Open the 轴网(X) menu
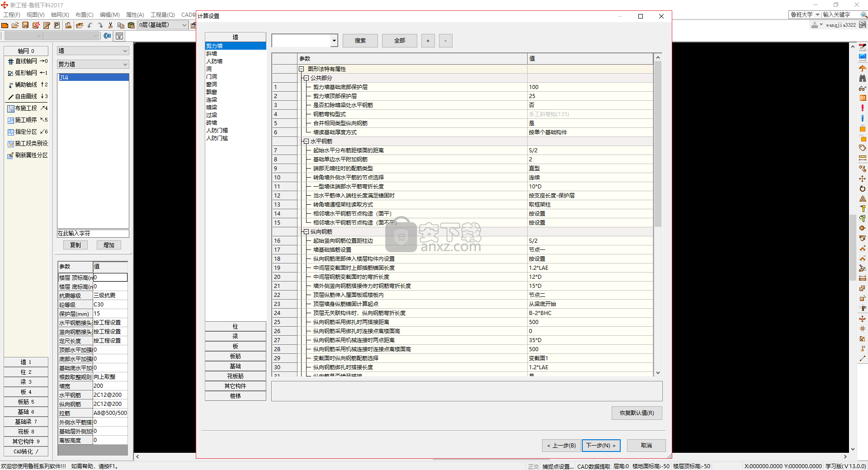This screenshot has height=470, width=868. 60,15
